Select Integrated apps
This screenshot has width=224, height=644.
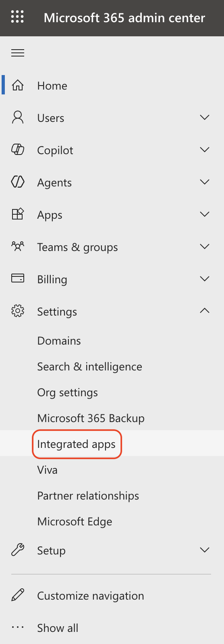(x=76, y=444)
